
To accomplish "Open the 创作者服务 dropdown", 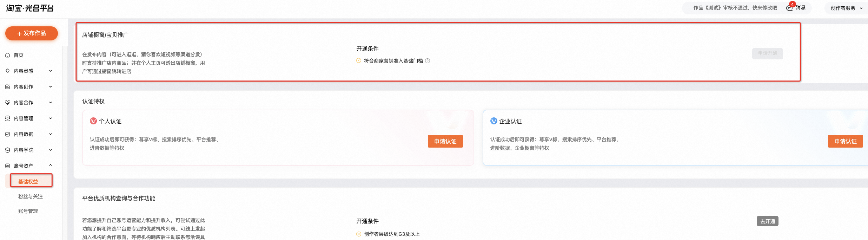I will [x=846, y=8].
